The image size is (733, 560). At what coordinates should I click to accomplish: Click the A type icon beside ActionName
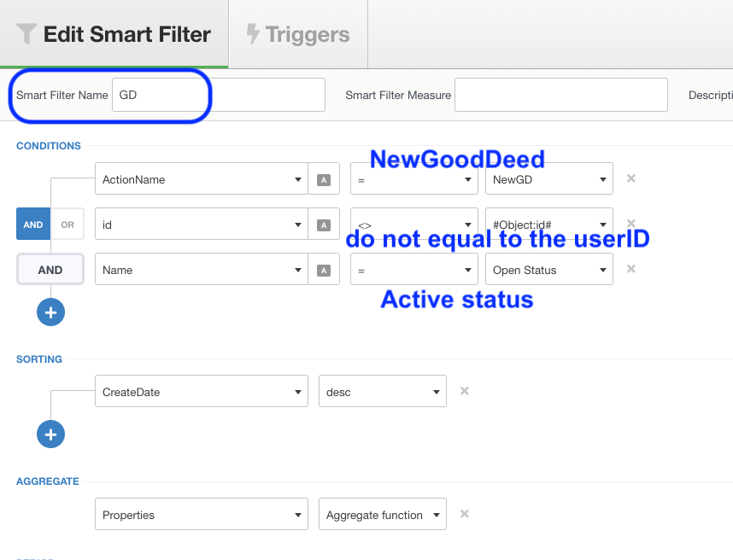[324, 179]
